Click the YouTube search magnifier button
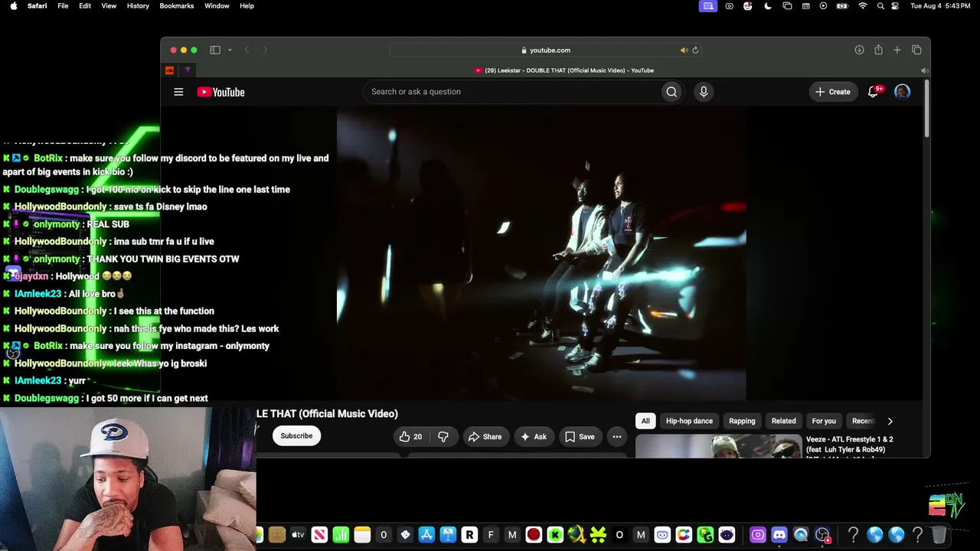The width and height of the screenshot is (980, 551). point(671,92)
